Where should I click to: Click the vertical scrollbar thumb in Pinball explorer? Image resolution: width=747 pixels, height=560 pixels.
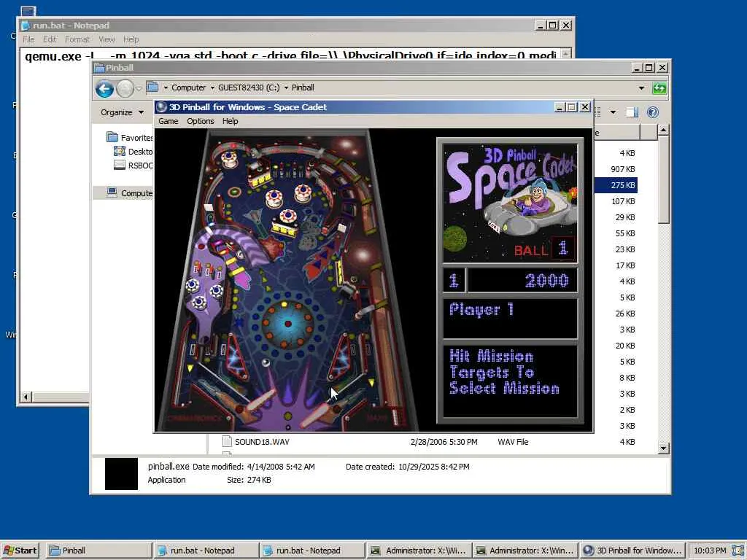click(663, 179)
